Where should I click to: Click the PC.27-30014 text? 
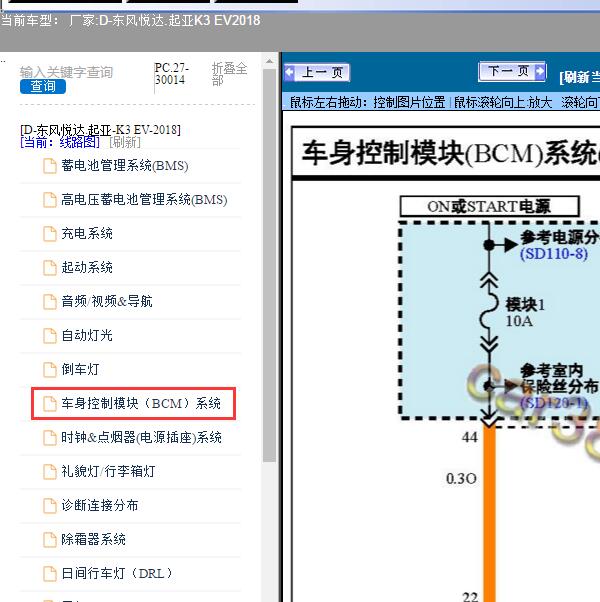(x=171, y=74)
